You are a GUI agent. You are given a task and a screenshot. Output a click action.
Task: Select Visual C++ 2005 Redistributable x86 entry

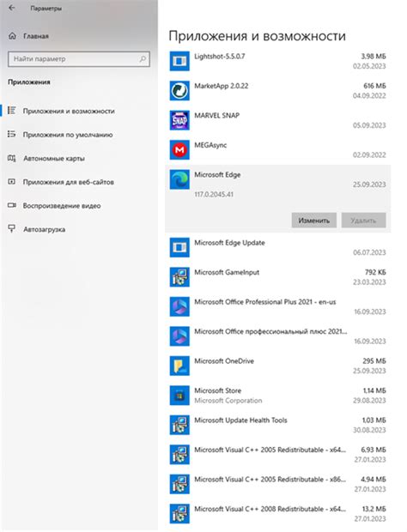[x=270, y=480]
